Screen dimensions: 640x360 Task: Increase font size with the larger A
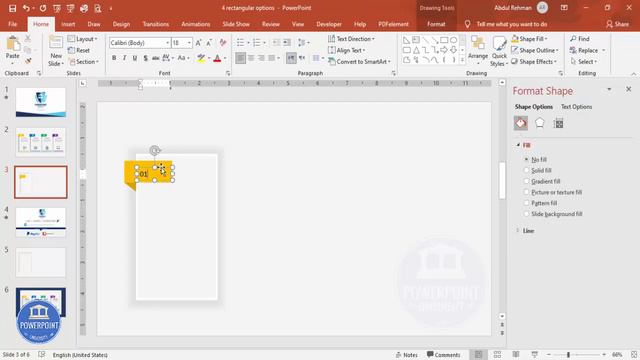pyautogui.click(x=198, y=43)
